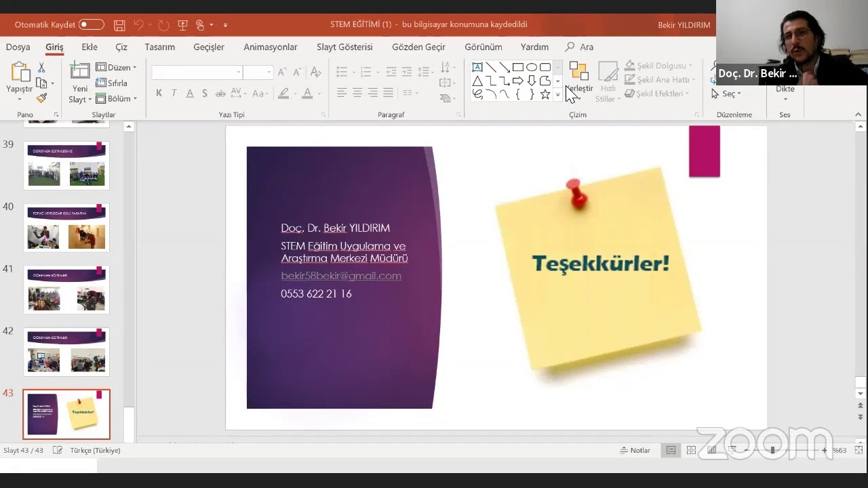Image resolution: width=868 pixels, height=488 pixels.
Task: Click the font size combo box
Action: pyautogui.click(x=258, y=72)
